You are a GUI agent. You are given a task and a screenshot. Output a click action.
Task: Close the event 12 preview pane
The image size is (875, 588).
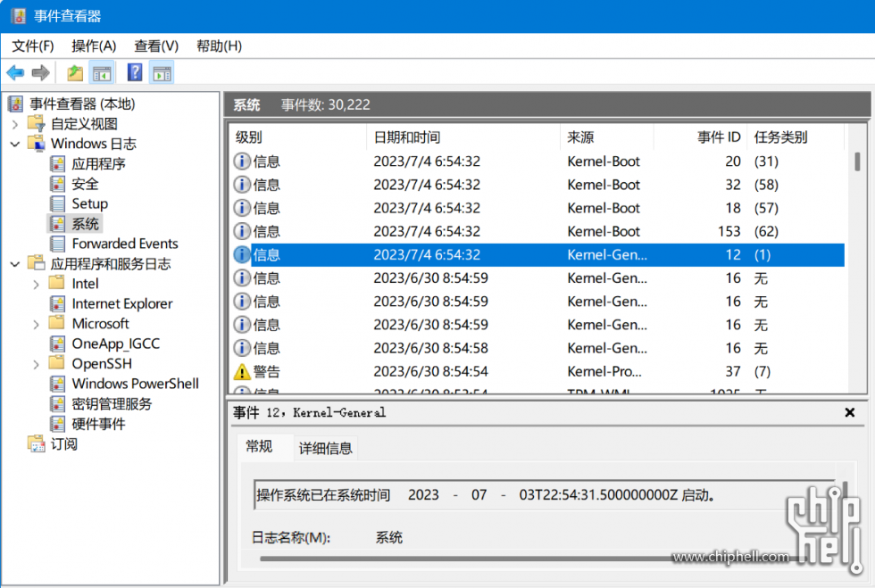pos(849,412)
